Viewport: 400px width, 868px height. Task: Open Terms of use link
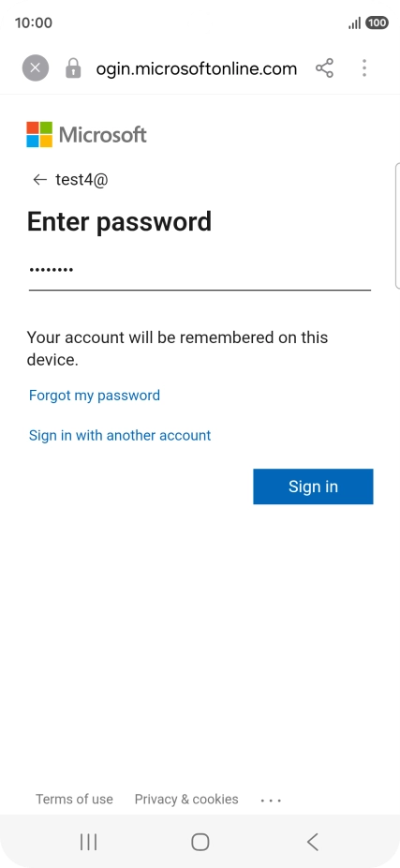click(x=74, y=800)
